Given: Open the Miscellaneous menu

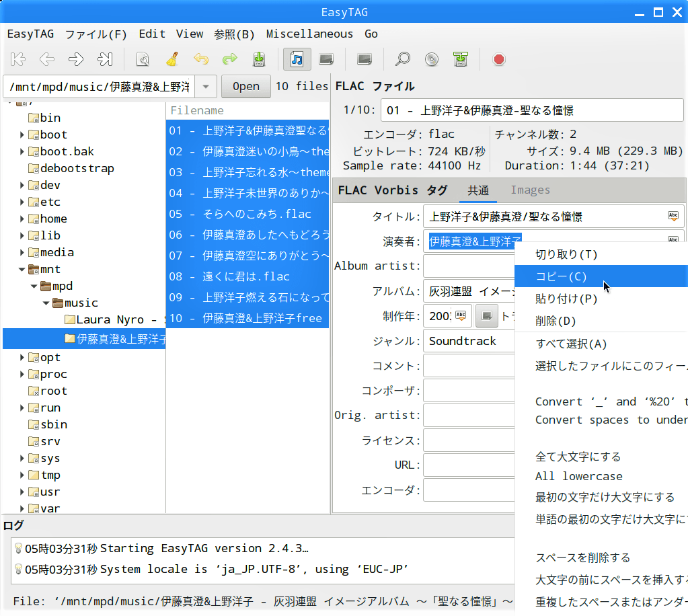Looking at the screenshot, I should pyautogui.click(x=309, y=34).
